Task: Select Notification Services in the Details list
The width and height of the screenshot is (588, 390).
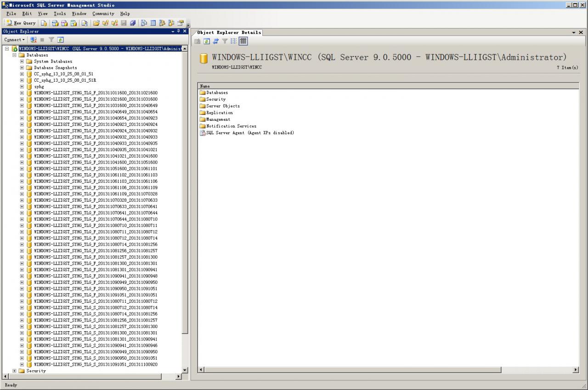Action: (228, 126)
